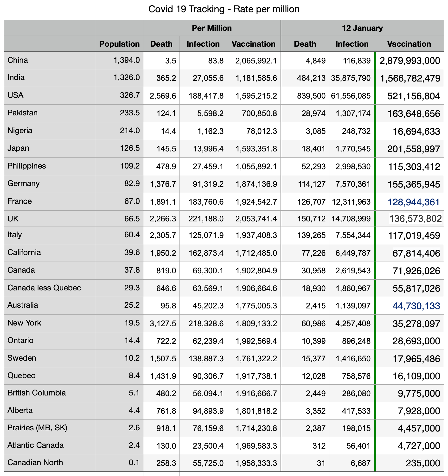The width and height of the screenshot is (448, 476).
Task: Click the China row label
Action: [x=18, y=60]
